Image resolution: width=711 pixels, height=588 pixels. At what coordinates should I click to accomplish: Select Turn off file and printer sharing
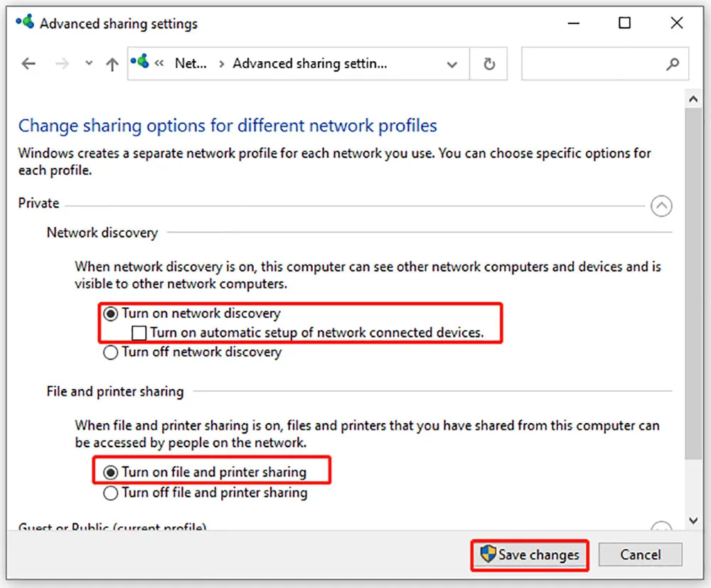(x=111, y=493)
